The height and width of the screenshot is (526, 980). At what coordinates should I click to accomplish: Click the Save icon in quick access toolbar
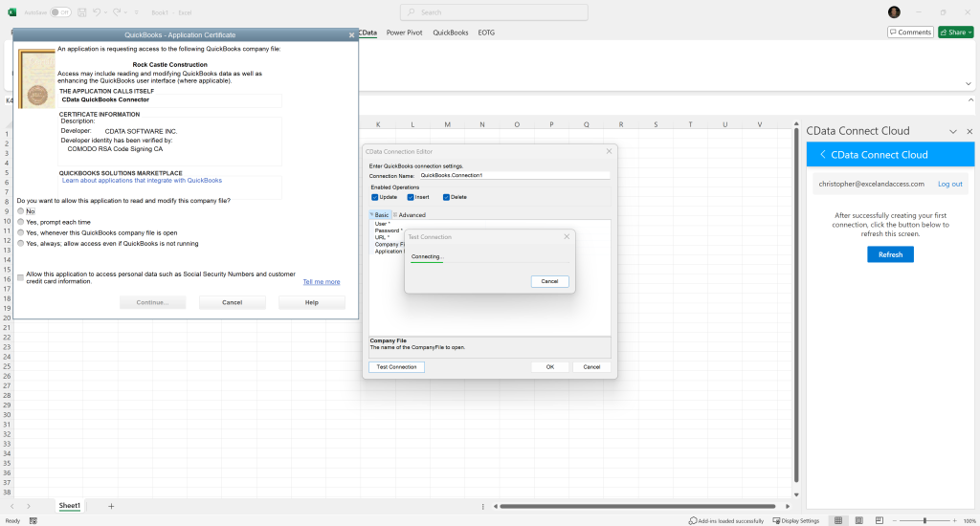pos(82,11)
